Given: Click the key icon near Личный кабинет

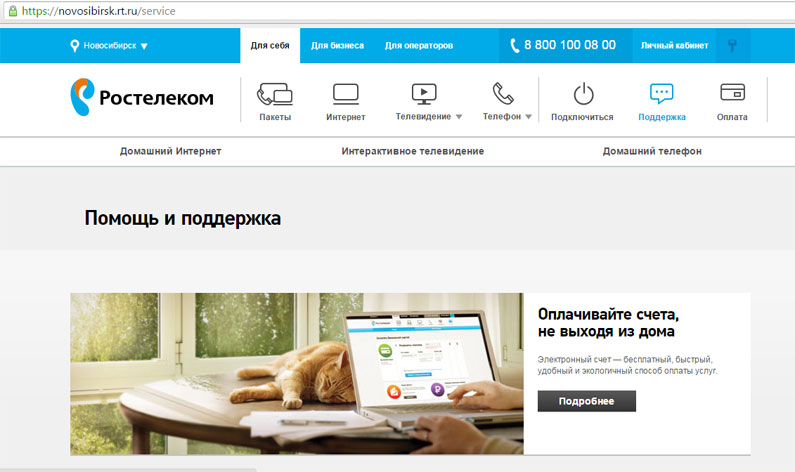Looking at the screenshot, I should tap(732, 46).
